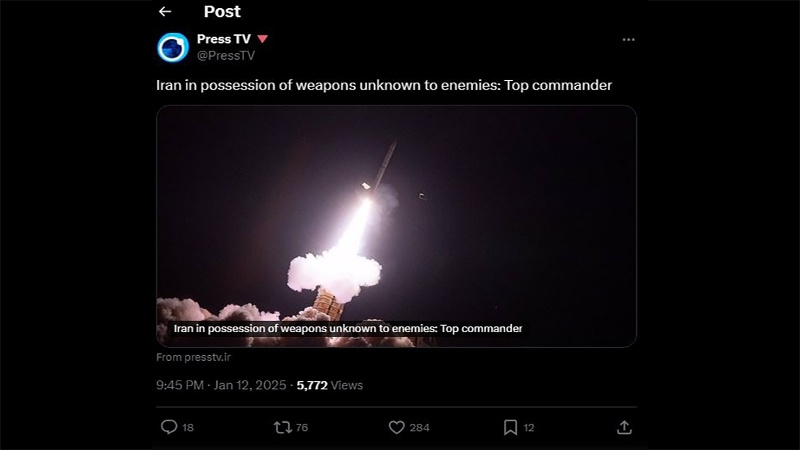This screenshot has width=800, height=450.
Task: Open the Press TV display name
Action: pyautogui.click(x=224, y=39)
